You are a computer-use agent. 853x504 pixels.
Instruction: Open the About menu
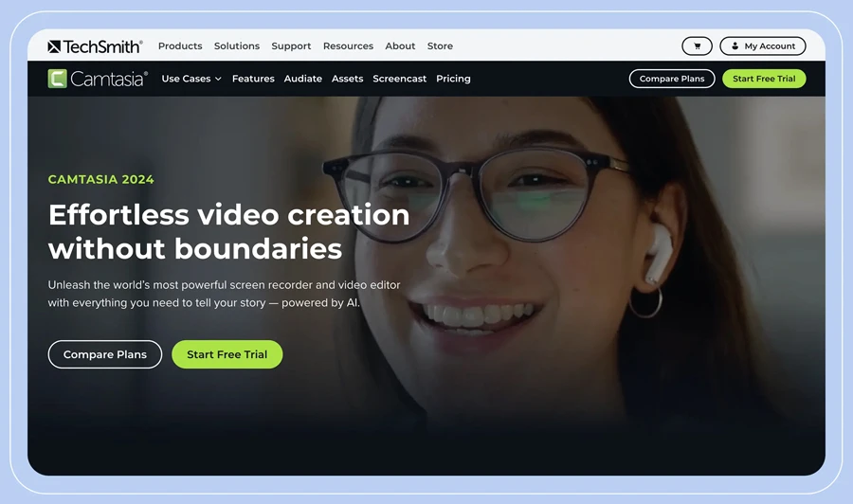pos(400,46)
